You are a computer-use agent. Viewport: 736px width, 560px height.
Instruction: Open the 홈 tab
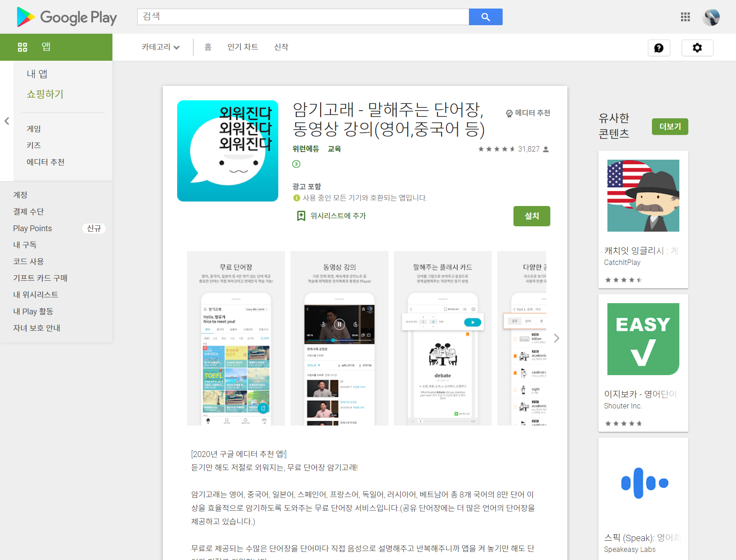pos(208,47)
